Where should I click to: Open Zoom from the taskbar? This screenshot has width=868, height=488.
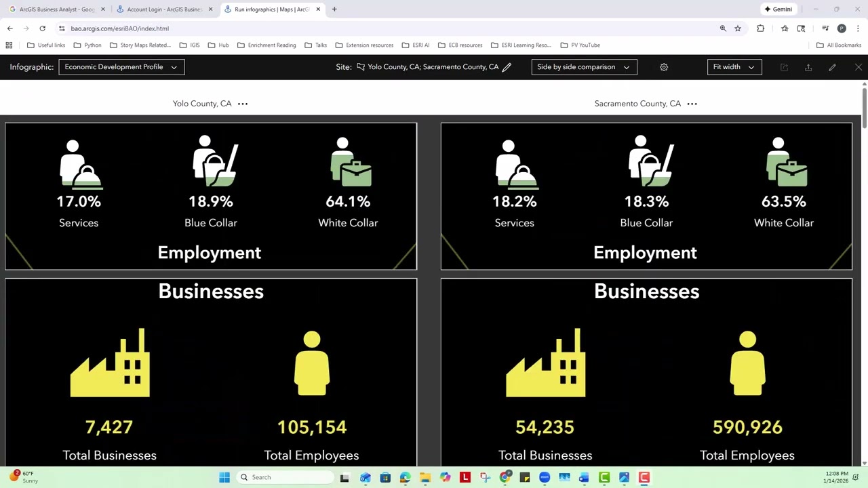[545, 478]
